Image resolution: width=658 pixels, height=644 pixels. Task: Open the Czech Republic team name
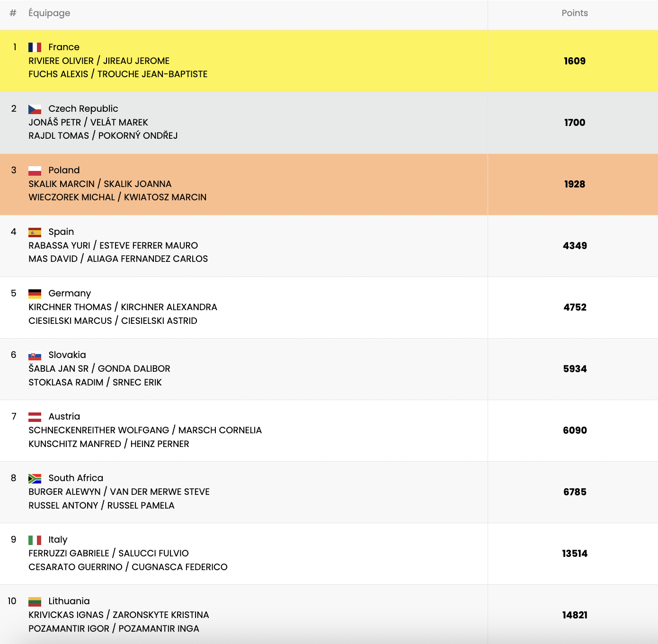point(83,108)
